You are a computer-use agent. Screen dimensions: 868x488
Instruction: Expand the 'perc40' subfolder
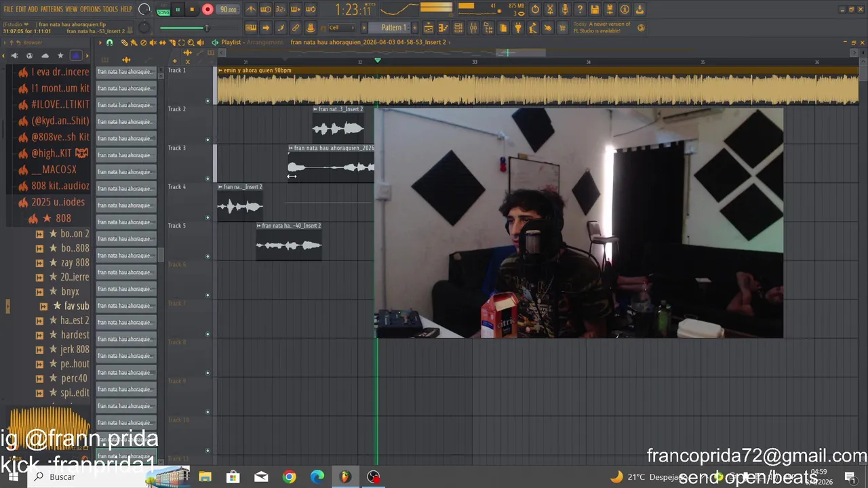[62, 378]
